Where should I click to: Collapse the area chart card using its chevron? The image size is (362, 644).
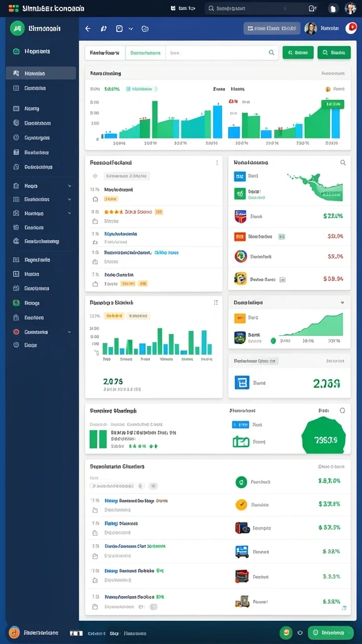[x=343, y=303]
